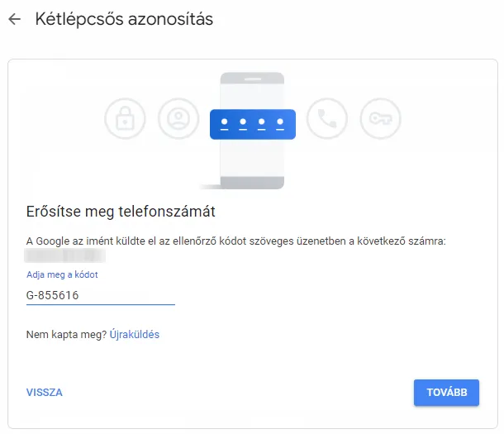The image size is (504, 434).
Task: Click the user account circle icon
Action: [178, 121]
